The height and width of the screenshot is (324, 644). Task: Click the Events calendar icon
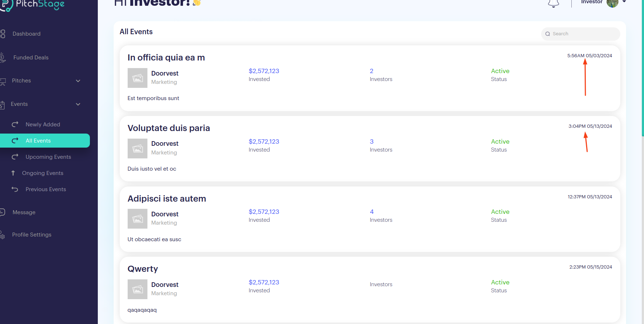(x=2, y=105)
